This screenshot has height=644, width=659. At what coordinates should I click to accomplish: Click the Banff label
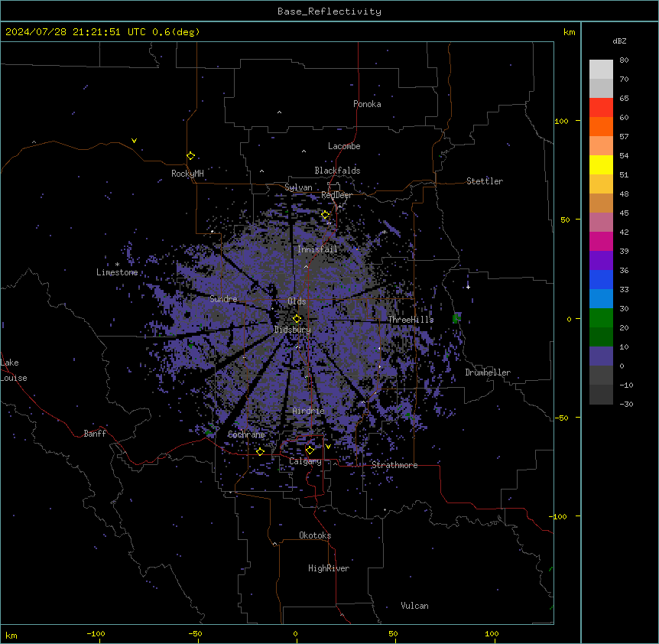95,434
